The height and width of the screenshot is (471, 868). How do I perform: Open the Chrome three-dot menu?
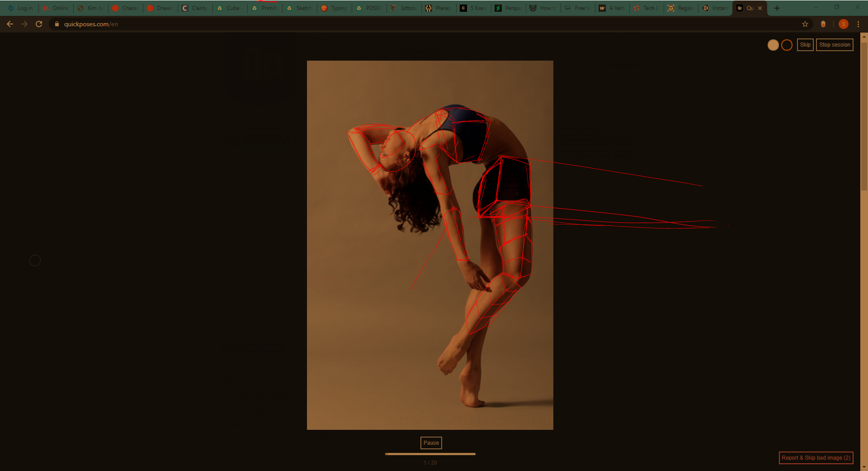(x=858, y=24)
